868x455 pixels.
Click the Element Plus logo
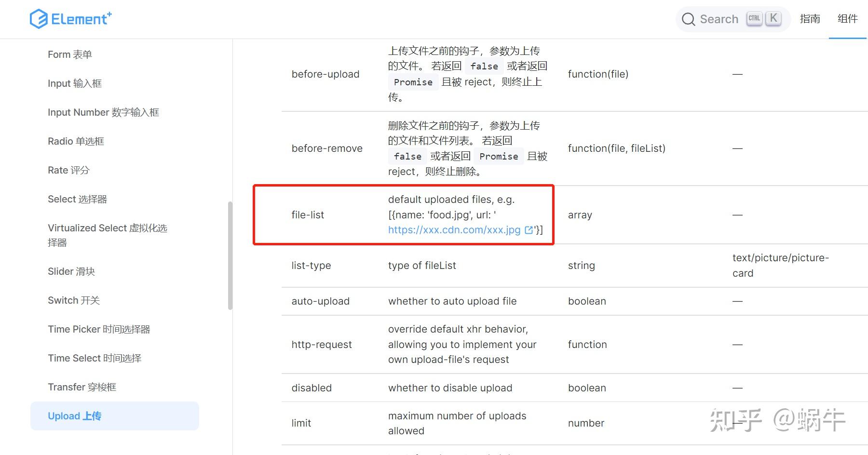(70, 19)
